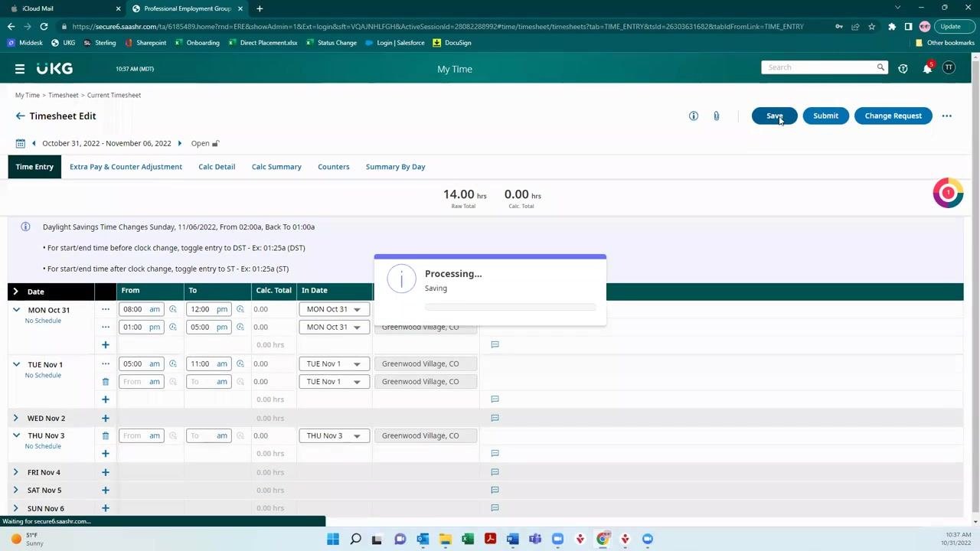
Task: Collapse the MON Oct 31 day row
Action: tap(16, 310)
